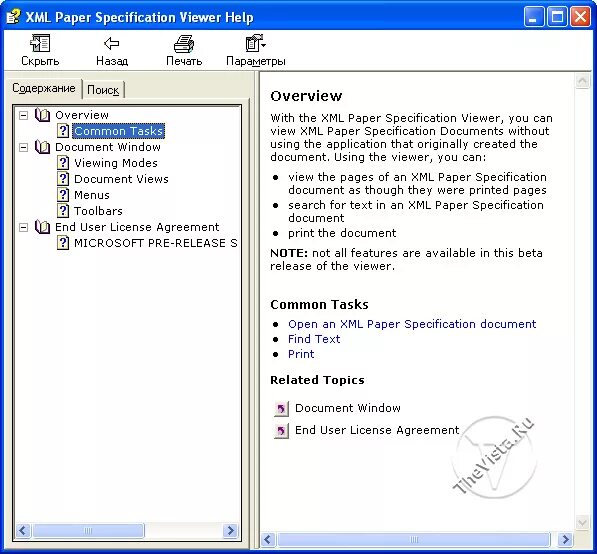Viewport: 597px width, 554px height.
Task: Select Common Tasks in the contents tree
Action: (118, 131)
